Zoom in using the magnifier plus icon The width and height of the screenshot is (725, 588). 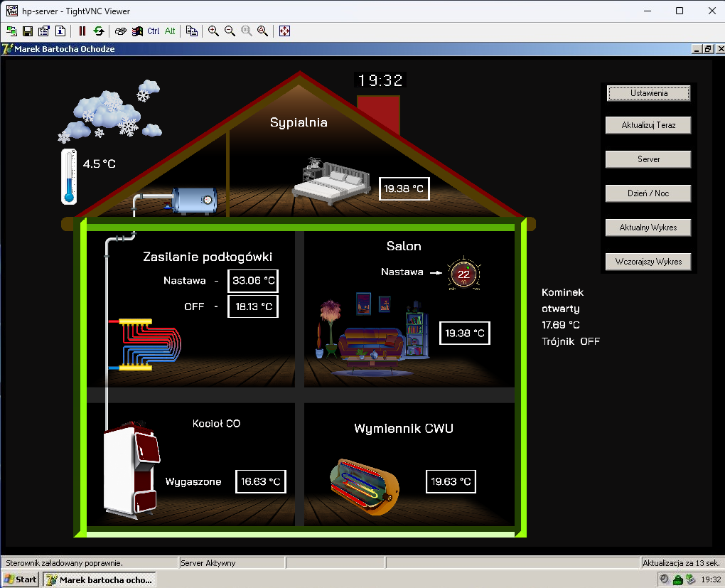(x=213, y=31)
